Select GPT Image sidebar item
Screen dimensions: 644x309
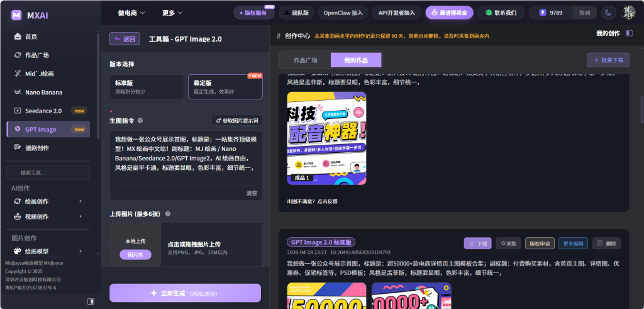pos(48,129)
